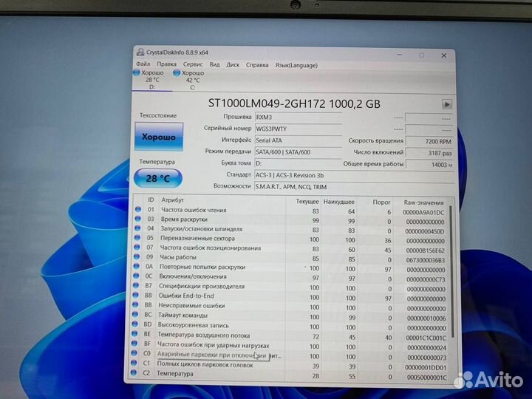
Task: Click the Атрибут column header
Action: pos(172,199)
